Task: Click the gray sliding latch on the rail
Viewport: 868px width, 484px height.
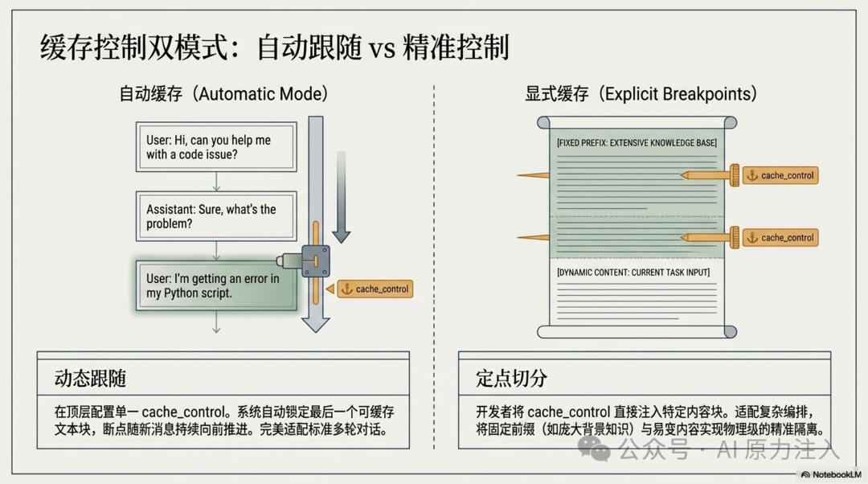Action: point(316,260)
